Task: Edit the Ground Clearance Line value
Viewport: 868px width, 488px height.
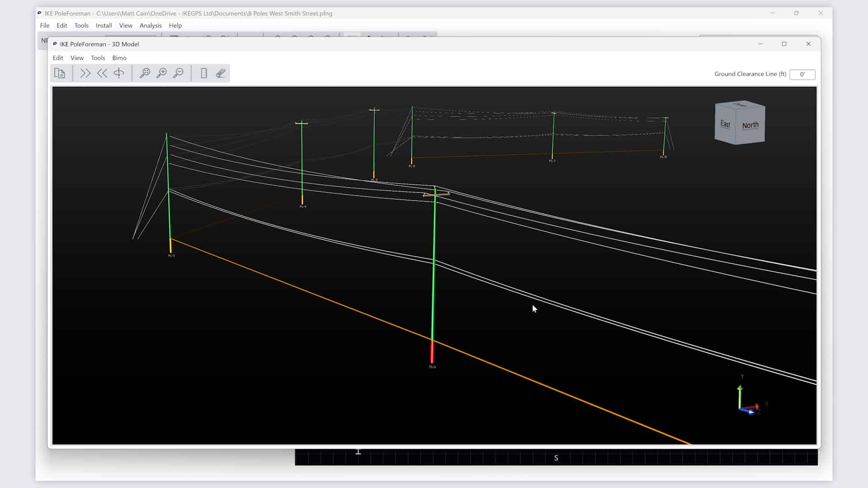Action: tap(802, 74)
